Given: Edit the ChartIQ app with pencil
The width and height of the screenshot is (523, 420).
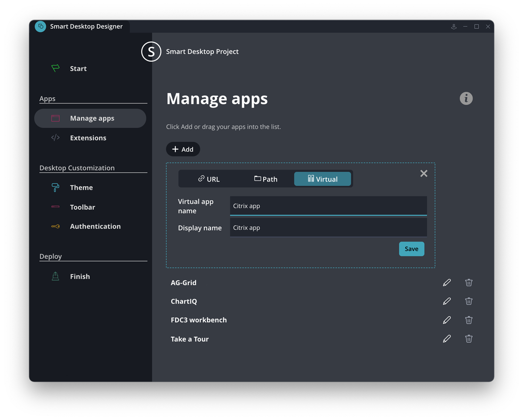Looking at the screenshot, I should pyautogui.click(x=447, y=301).
